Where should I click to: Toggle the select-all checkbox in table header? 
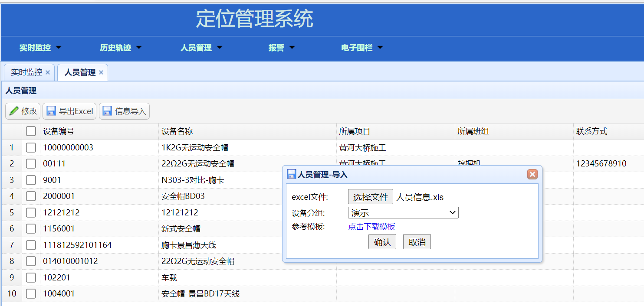31,131
